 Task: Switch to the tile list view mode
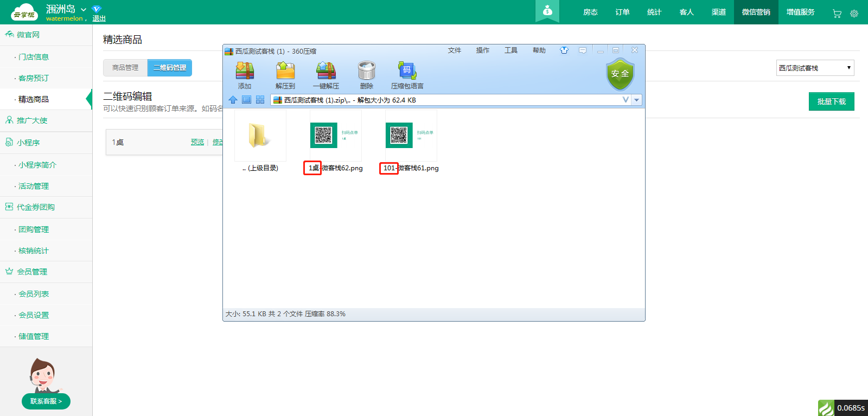pos(260,100)
